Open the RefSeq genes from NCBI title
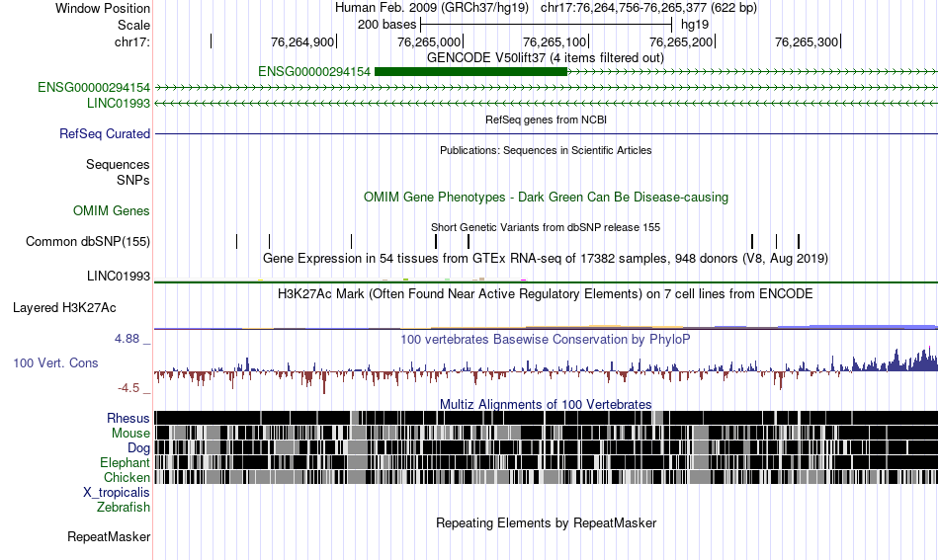The width and height of the screenshot is (939, 560). coord(546,120)
